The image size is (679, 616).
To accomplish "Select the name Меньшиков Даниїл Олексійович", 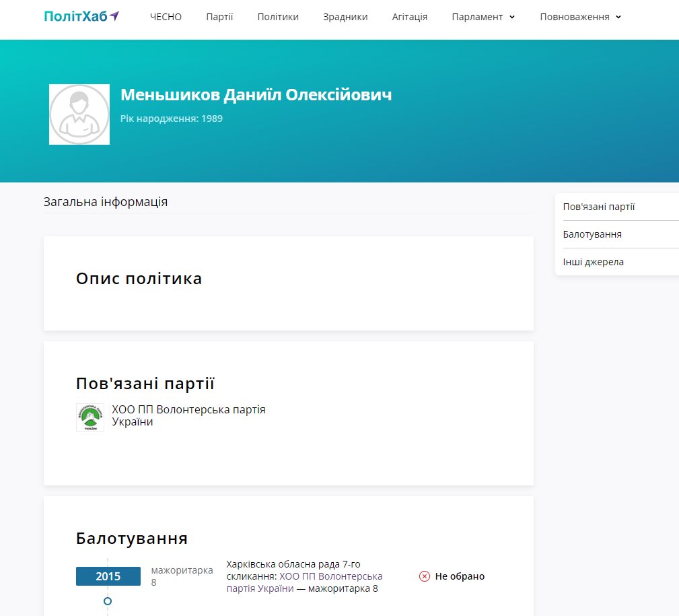I will coord(256,95).
